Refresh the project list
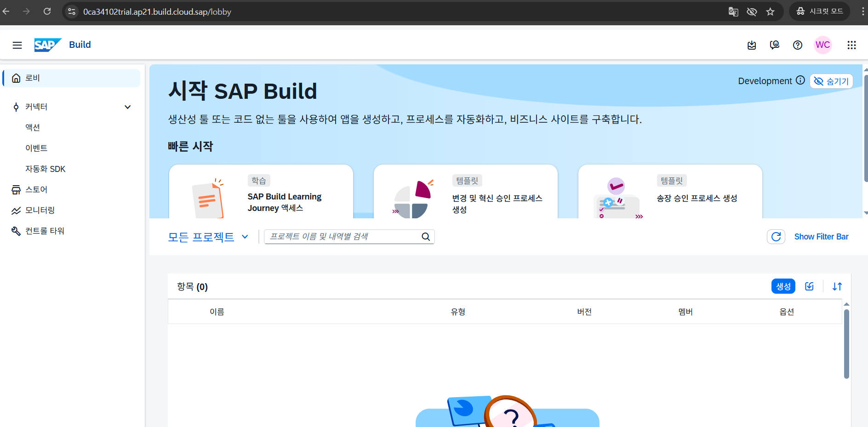The image size is (868, 427). point(776,237)
